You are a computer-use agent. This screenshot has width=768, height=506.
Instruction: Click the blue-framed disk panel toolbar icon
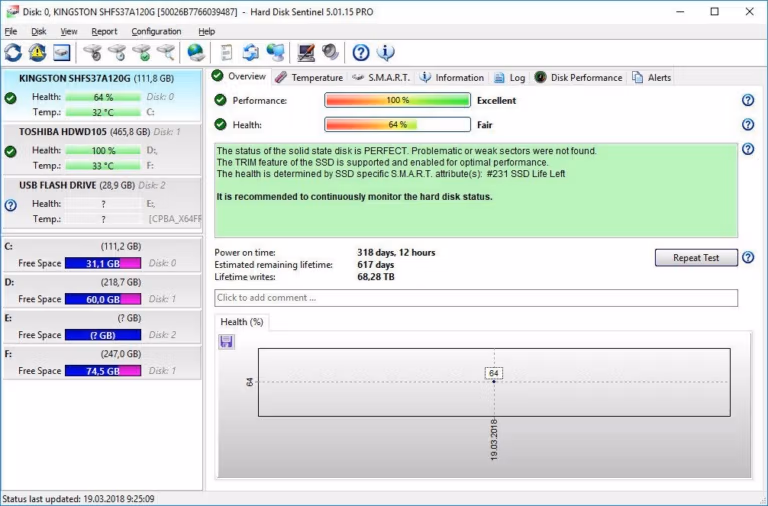pyautogui.click(x=62, y=52)
